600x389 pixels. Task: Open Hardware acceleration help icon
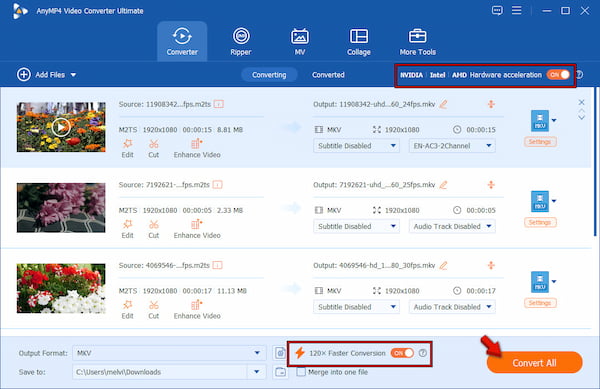(580, 75)
